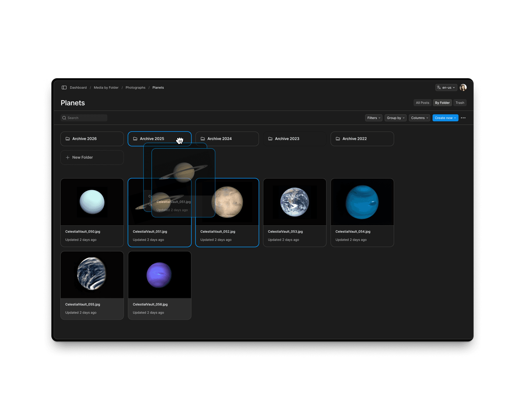Navigate to Media by Folder breadcrumb

pos(106,87)
